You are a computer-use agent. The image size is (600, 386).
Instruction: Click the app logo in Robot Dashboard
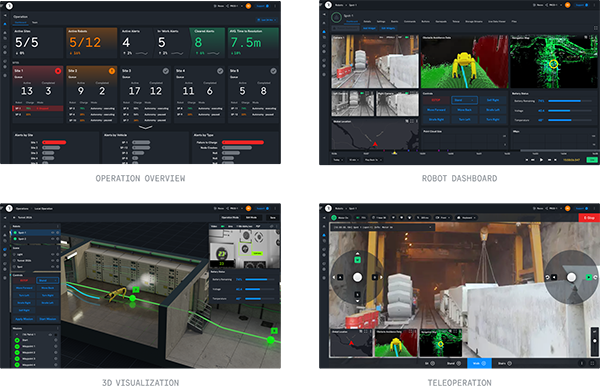(328, 5)
